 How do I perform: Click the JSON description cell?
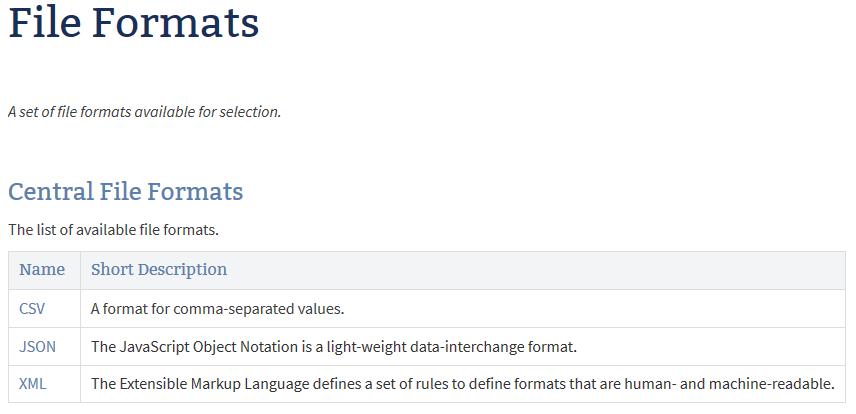click(334, 347)
